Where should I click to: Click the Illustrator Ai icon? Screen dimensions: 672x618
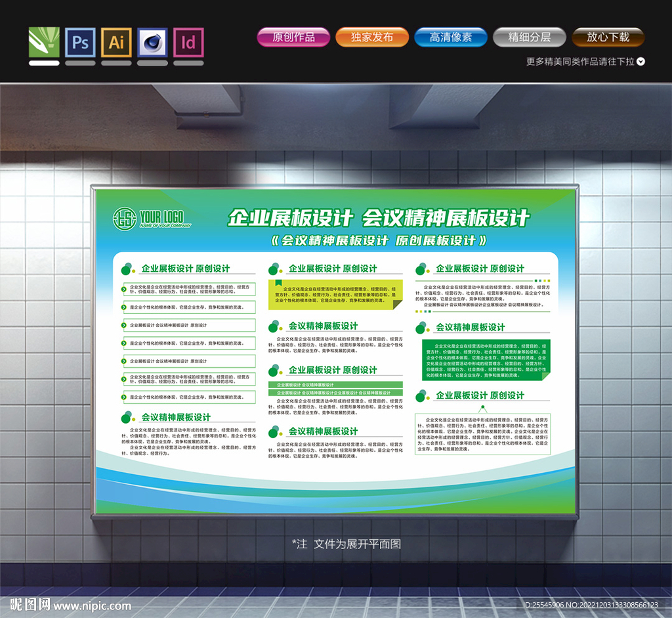[116, 42]
